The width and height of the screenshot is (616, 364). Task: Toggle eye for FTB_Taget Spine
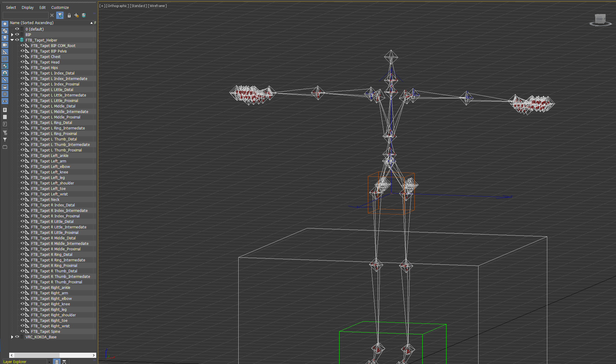click(x=23, y=331)
